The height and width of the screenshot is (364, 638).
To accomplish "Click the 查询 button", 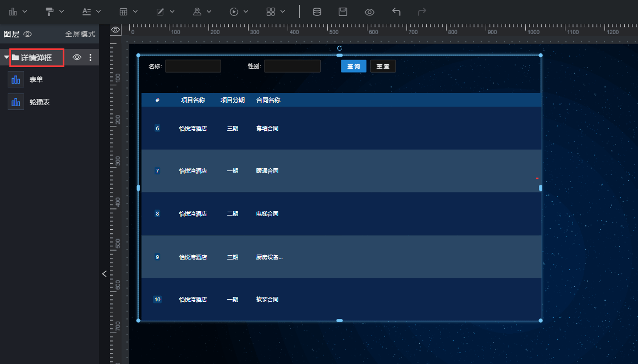I will tap(353, 67).
